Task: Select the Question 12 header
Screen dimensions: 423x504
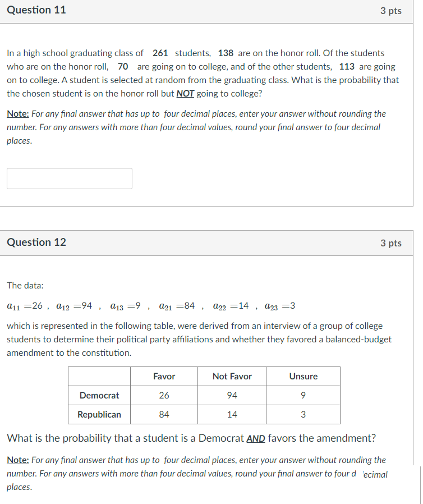Action: (x=36, y=242)
